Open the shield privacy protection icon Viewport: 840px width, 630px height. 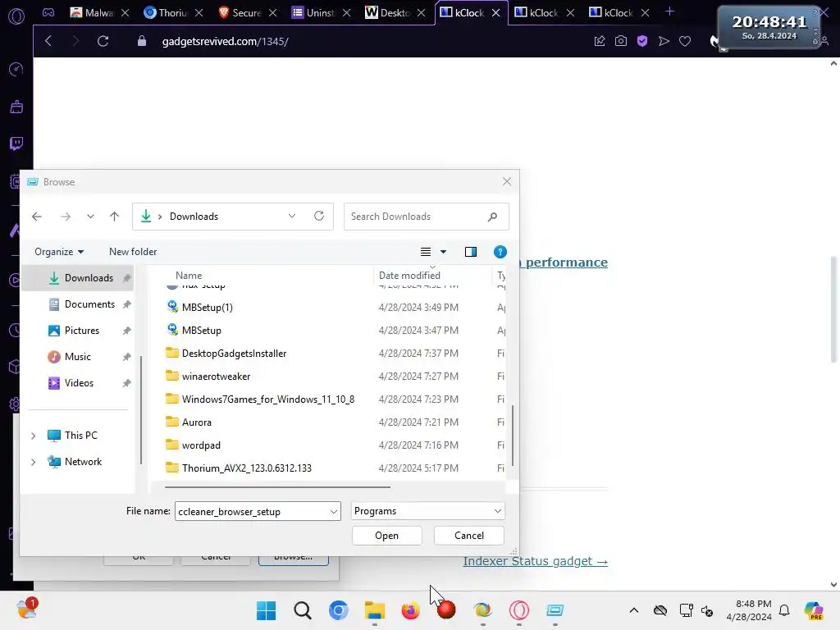(642, 41)
